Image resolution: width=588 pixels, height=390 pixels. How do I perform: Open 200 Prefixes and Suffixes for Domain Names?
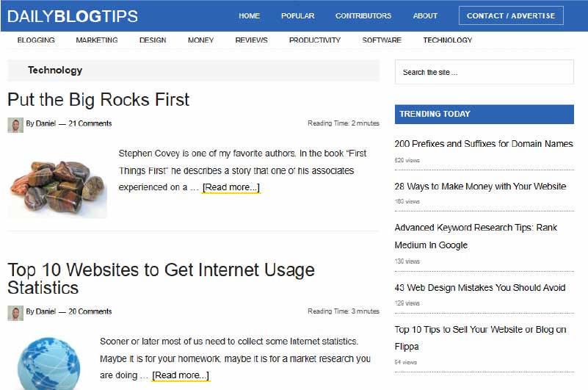coord(484,144)
